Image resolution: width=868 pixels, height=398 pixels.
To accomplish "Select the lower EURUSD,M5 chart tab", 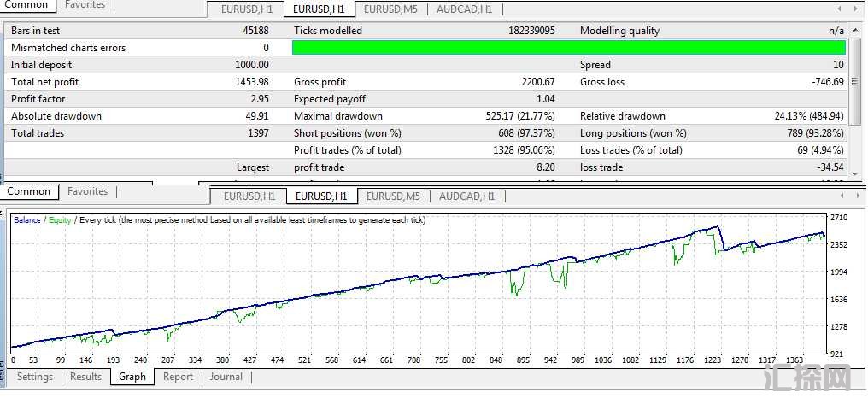I will [393, 196].
